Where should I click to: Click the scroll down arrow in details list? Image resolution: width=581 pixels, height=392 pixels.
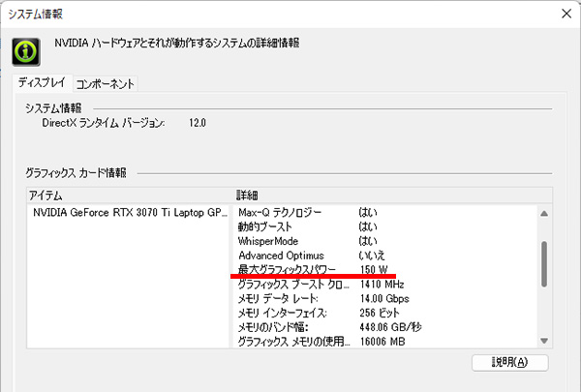pos(544,341)
